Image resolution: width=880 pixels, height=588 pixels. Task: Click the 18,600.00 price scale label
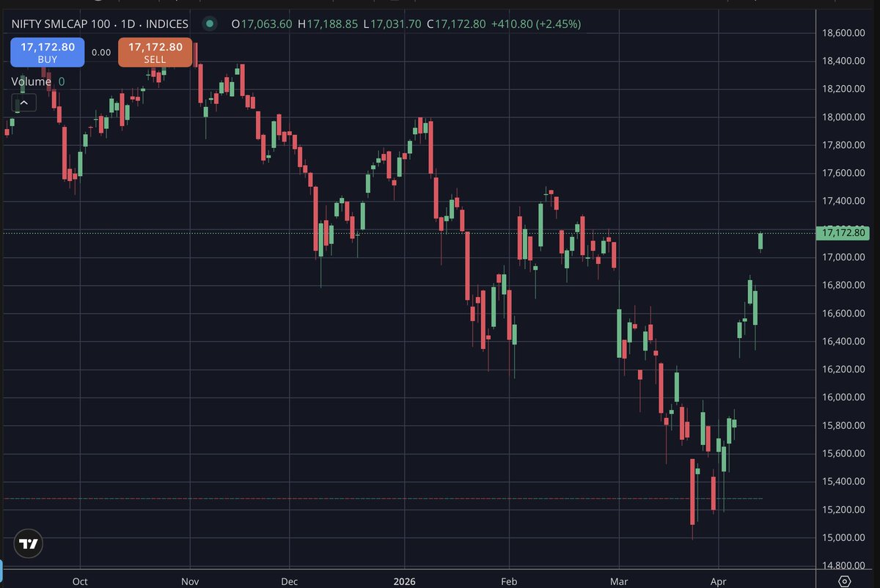[843, 33]
